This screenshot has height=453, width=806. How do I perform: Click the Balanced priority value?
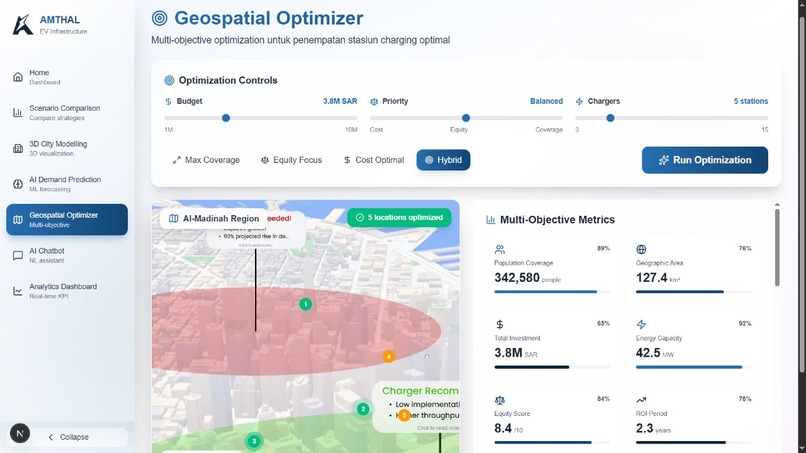546,101
